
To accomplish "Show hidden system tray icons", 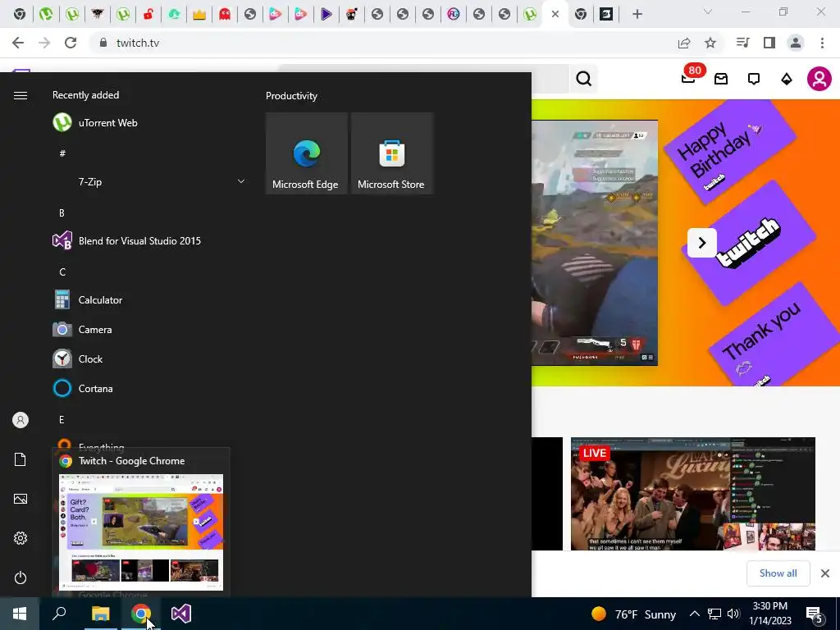I will point(694,614).
